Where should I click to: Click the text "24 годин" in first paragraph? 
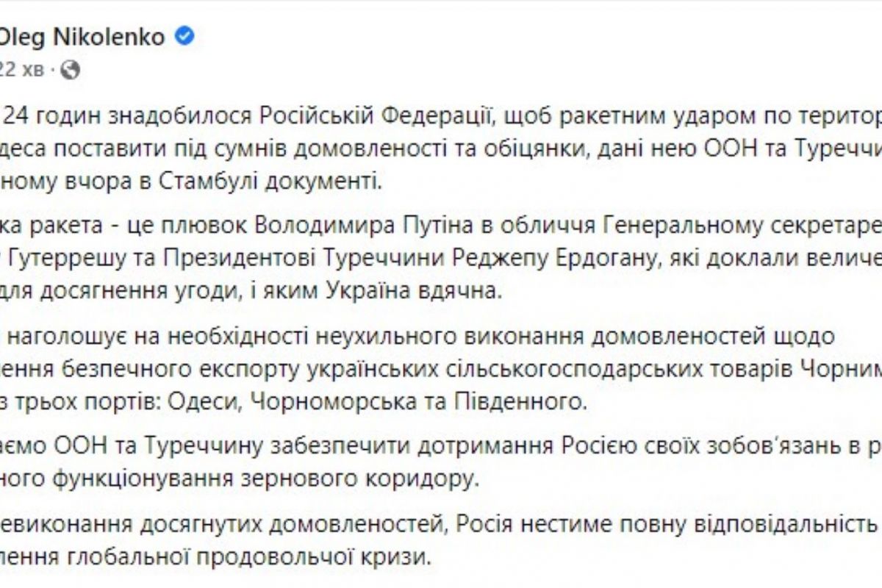point(52,117)
